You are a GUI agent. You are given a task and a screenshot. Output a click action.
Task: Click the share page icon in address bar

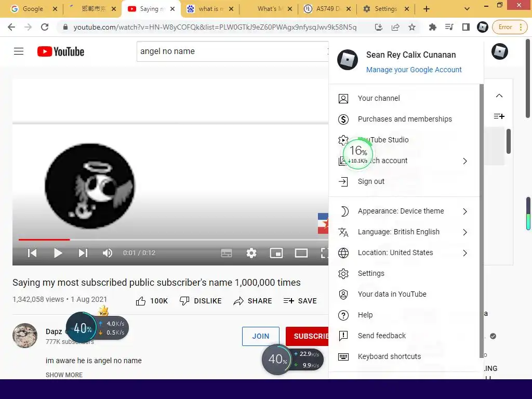(395, 27)
